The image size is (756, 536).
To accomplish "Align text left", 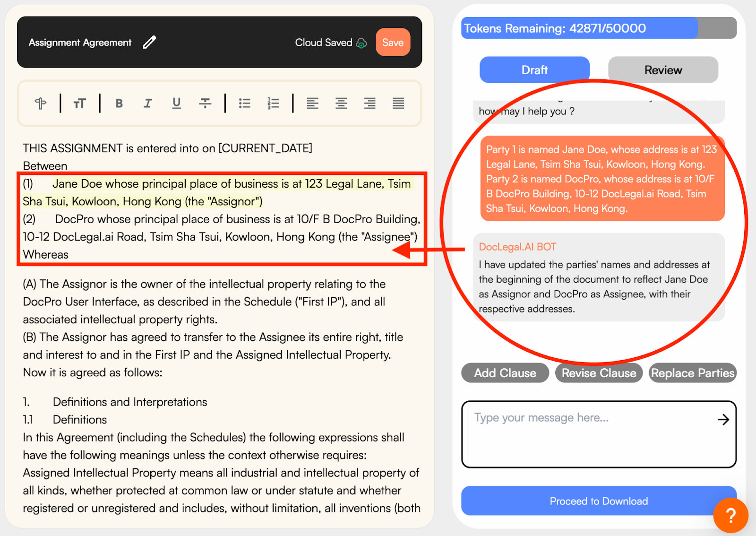I will click(312, 103).
